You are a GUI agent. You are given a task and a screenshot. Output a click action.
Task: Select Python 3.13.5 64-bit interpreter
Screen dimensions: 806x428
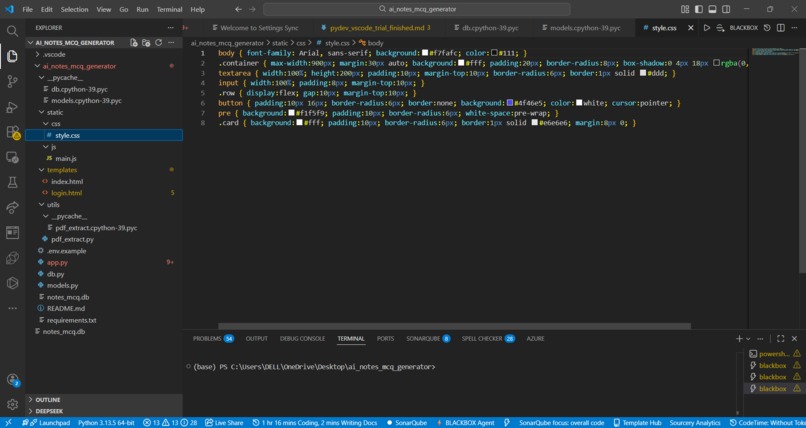pyautogui.click(x=106, y=423)
